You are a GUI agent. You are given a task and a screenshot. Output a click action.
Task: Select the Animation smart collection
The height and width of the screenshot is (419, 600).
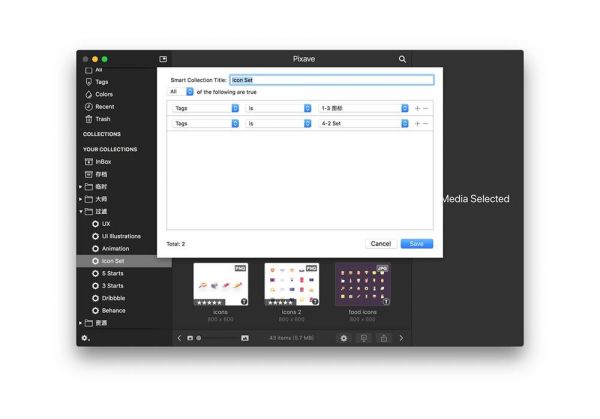tap(115, 248)
